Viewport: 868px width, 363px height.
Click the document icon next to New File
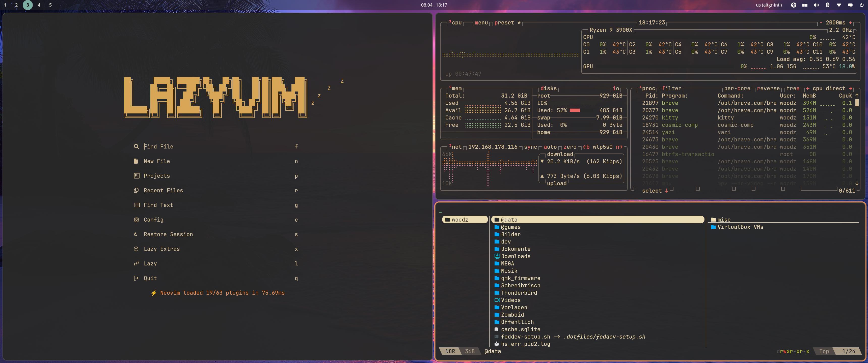(136, 161)
